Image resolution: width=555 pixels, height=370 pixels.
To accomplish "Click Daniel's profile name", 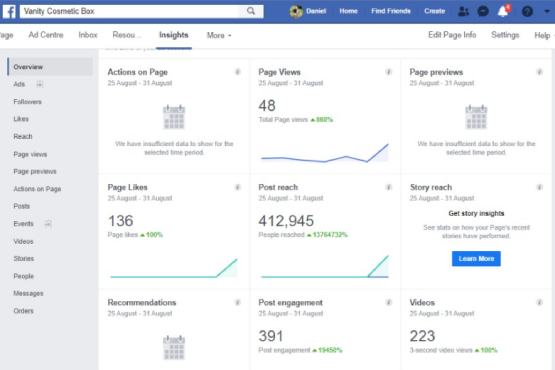I will 316,11.
